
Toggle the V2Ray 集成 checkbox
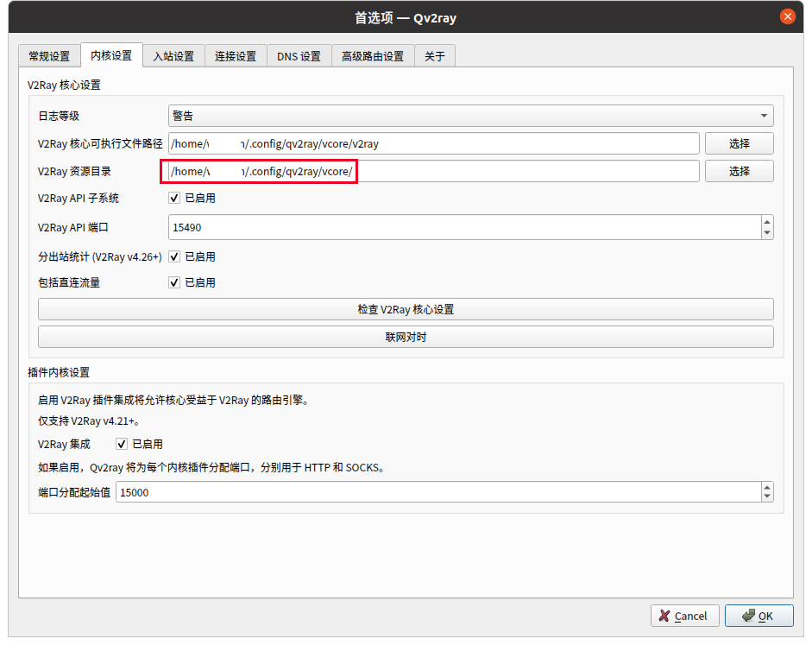point(122,444)
